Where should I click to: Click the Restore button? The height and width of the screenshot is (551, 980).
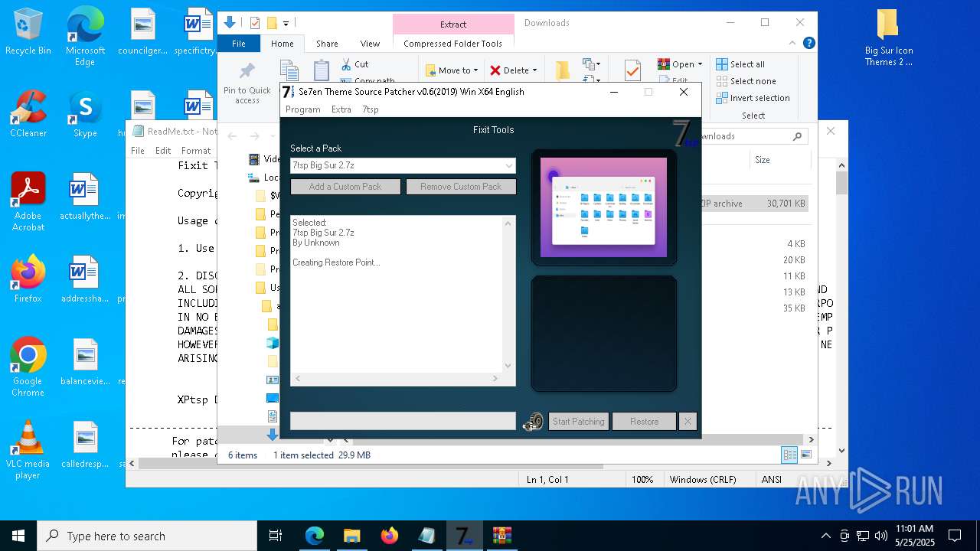point(644,422)
